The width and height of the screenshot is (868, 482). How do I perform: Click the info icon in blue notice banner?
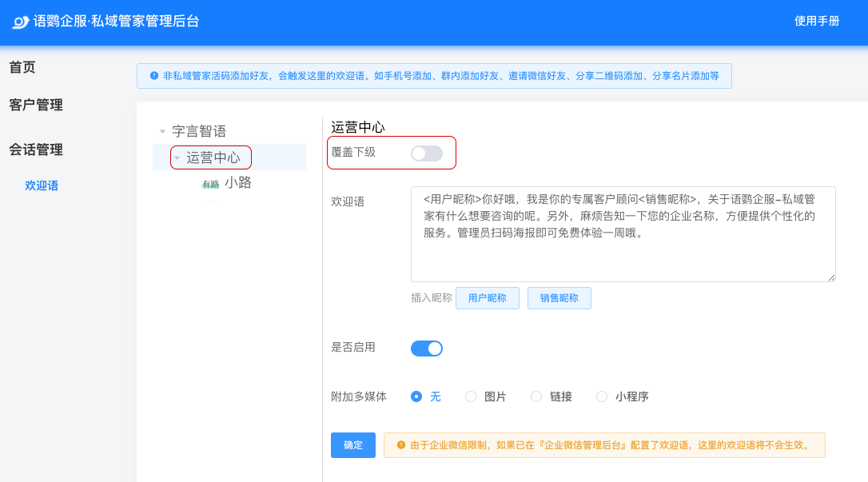tap(154, 76)
